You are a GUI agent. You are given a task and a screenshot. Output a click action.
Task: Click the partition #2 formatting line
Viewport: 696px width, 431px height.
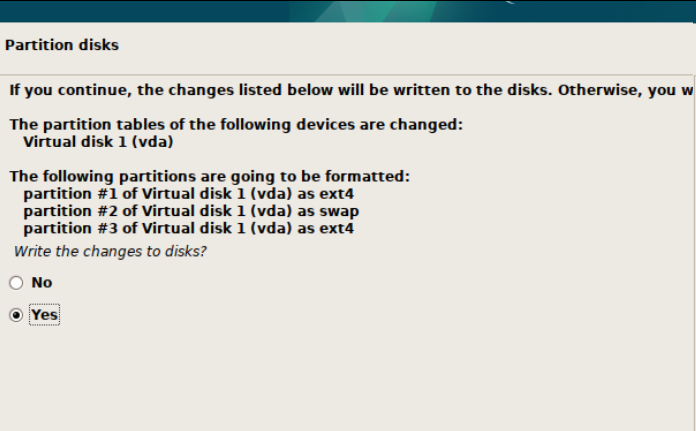click(190, 211)
